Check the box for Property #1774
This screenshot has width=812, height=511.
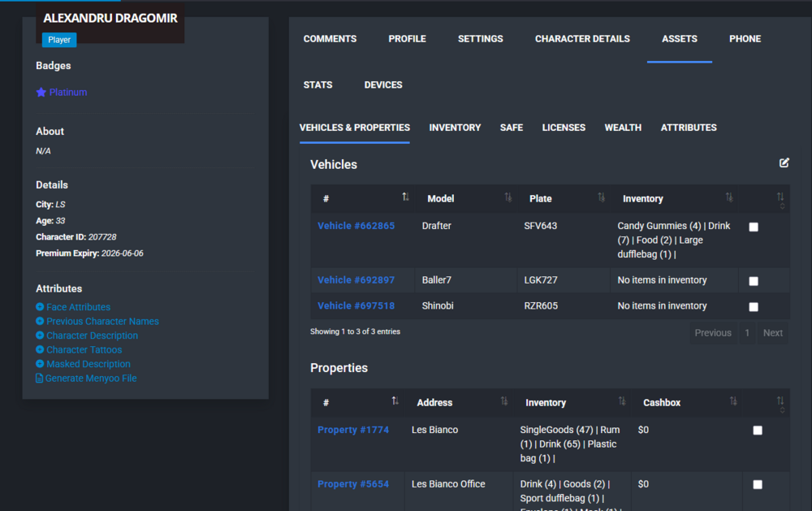758,430
